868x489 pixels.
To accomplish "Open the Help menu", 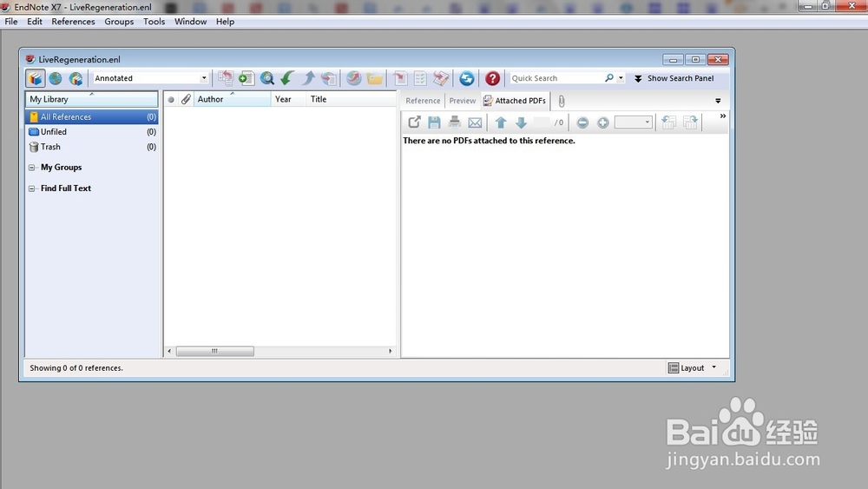I will pos(225,22).
